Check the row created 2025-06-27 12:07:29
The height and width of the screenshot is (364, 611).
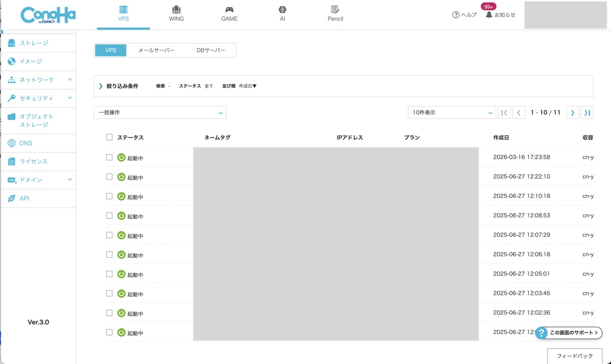[x=109, y=235]
